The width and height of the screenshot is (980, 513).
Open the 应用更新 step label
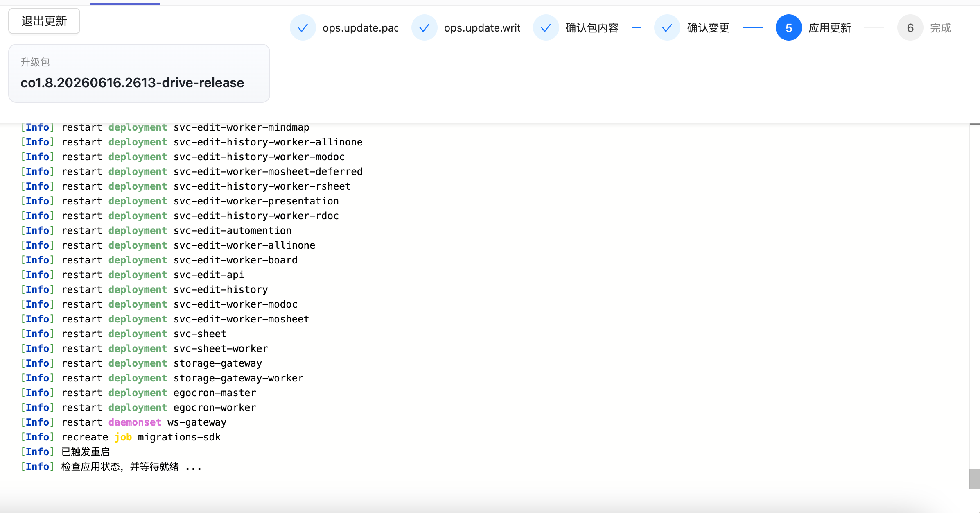830,28
